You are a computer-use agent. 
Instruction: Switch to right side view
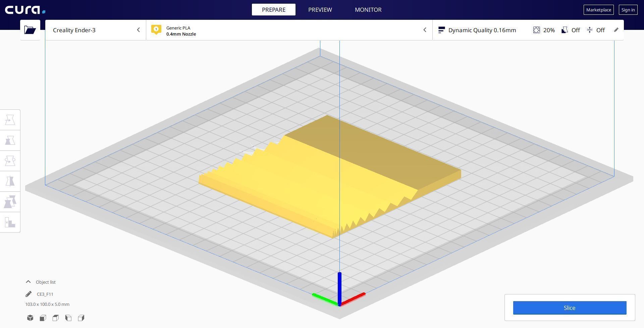pos(81,318)
